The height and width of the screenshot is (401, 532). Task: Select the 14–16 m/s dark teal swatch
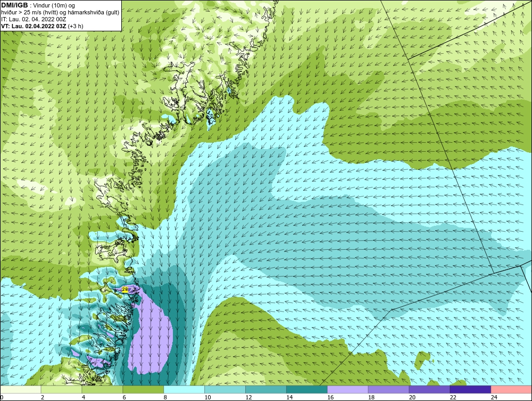[307, 389]
